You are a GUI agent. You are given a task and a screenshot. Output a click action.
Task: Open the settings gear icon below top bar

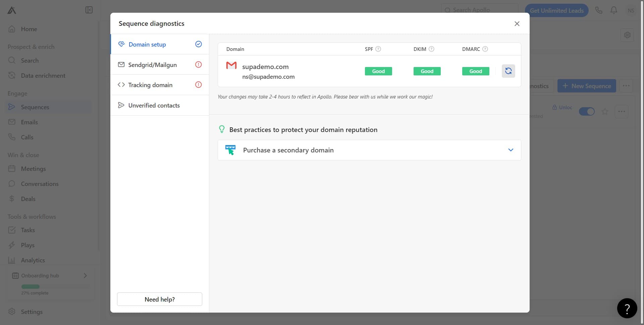pyautogui.click(x=628, y=35)
